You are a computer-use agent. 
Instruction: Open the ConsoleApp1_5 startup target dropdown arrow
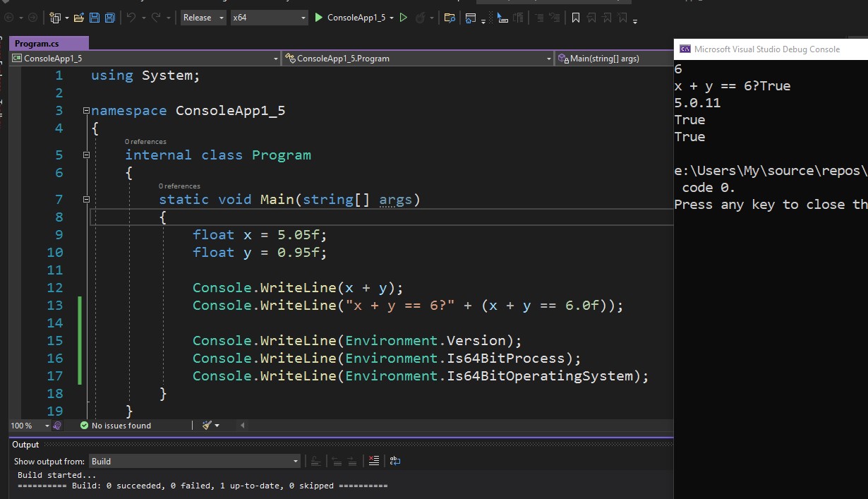point(392,18)
